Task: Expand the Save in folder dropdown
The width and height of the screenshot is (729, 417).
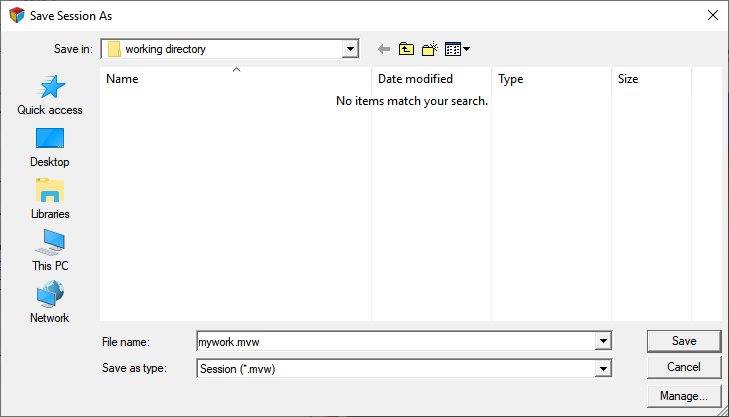Action: pos(350,49)
